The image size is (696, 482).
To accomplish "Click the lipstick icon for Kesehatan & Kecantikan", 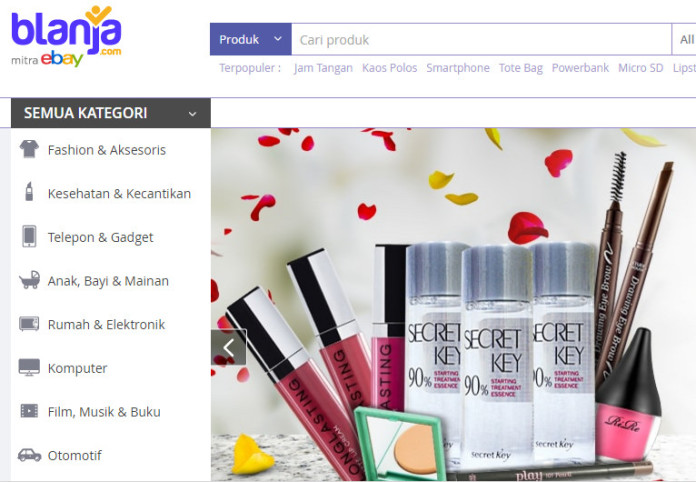I will [29, 192].
